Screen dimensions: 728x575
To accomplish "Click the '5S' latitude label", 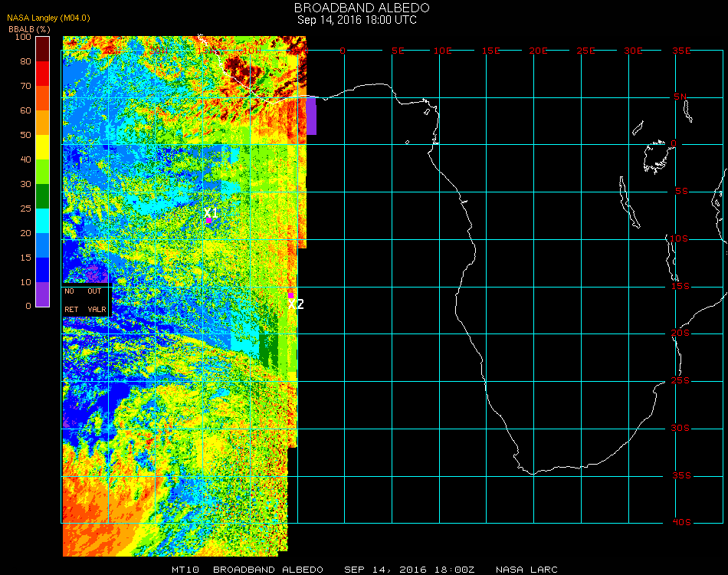I will click(681, 192).
